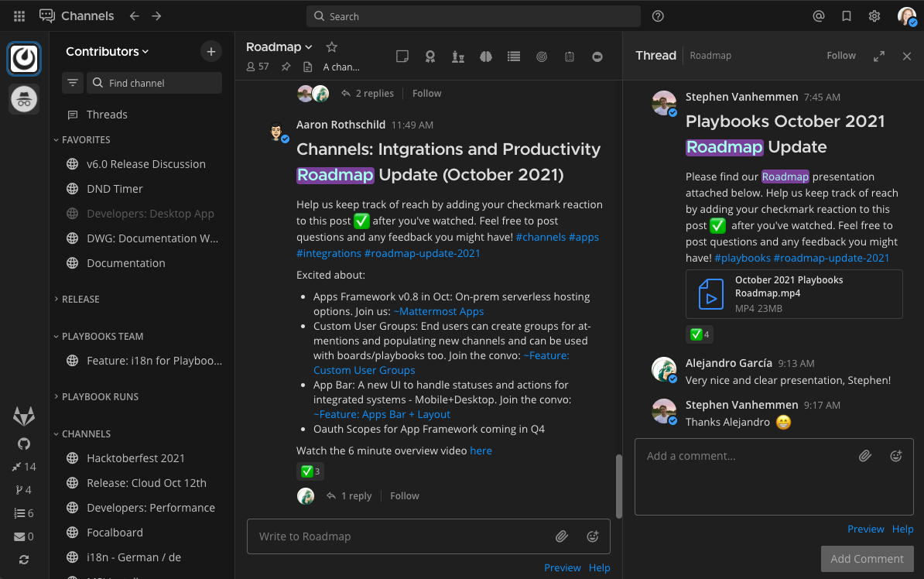Star the Roadmap channel

[x=331, y=46]
